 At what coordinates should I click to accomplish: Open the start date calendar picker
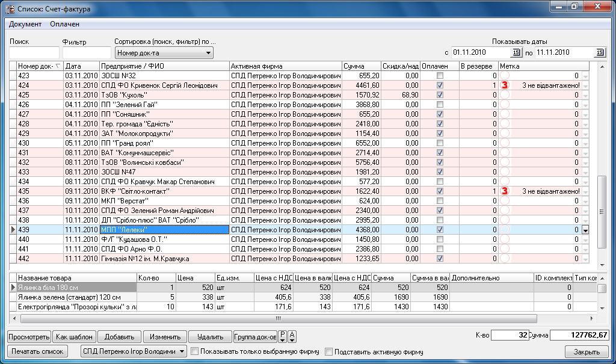516,53
